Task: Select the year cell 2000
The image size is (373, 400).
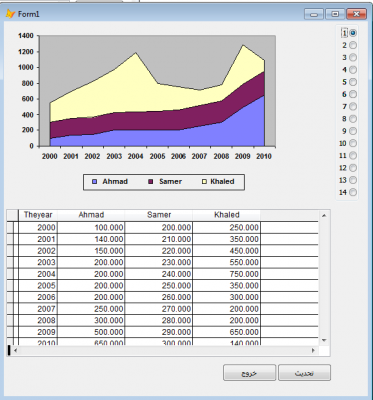Action: point(38,228)
